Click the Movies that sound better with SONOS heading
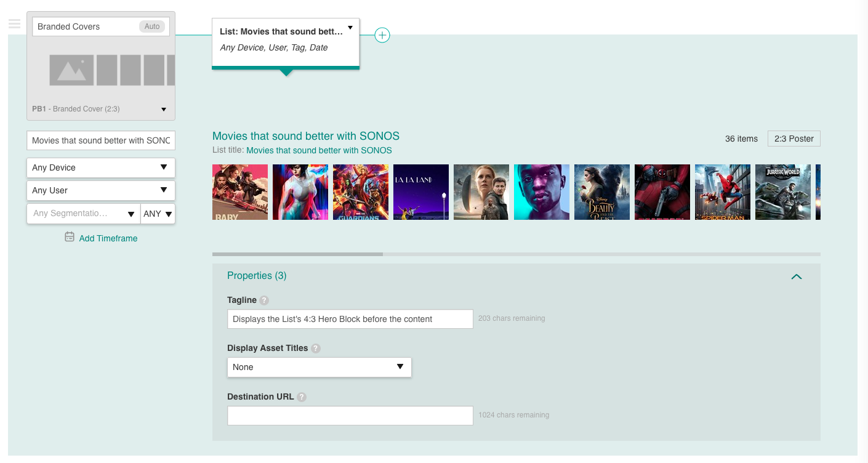 pos(306,136)
